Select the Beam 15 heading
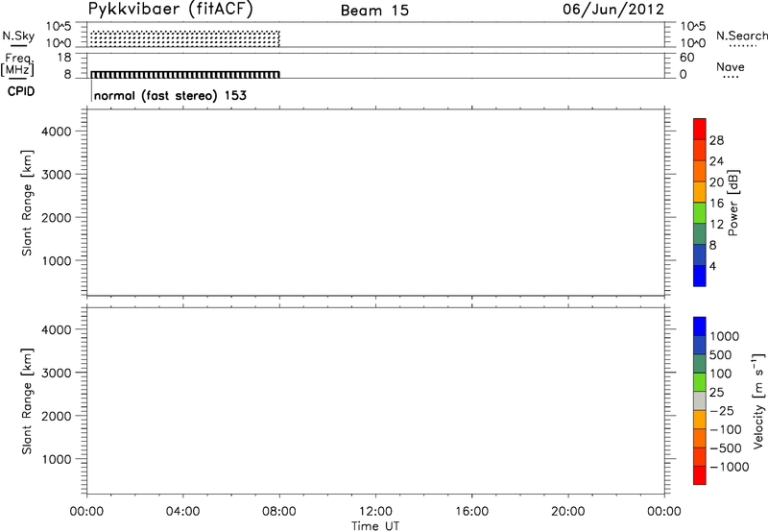Image resolution: width=768 pixels, height=532 pixels. tap(374, 11)
